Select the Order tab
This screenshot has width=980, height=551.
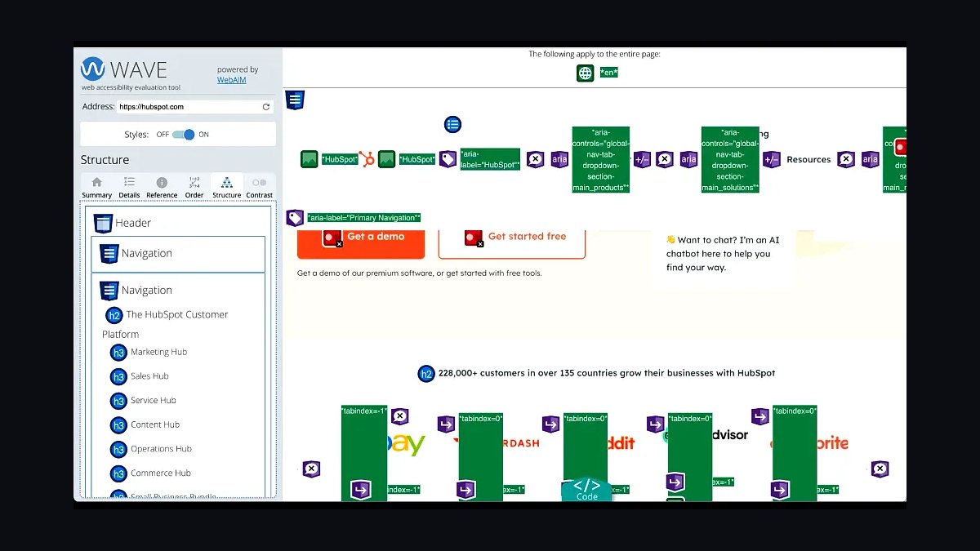tap(194, 187)
